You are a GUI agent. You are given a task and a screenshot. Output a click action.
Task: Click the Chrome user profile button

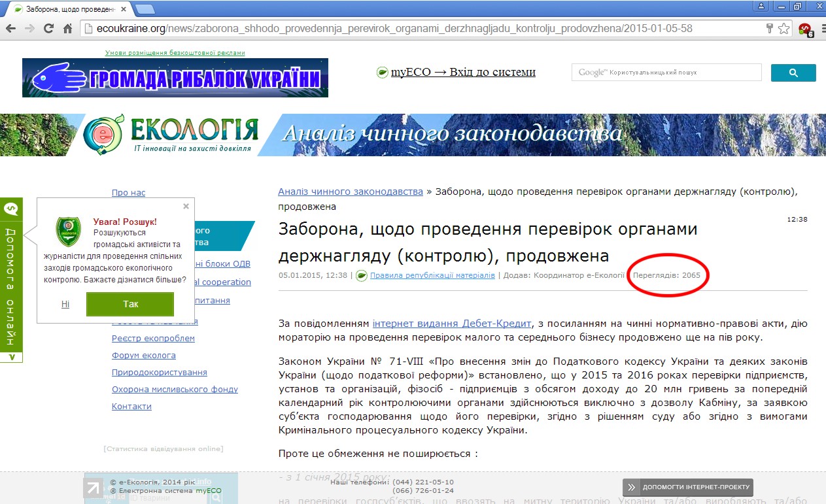[x=761, y=6]
